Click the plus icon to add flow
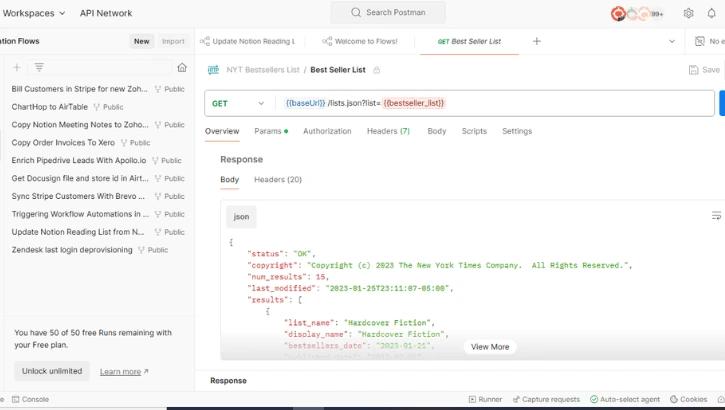This screenshot has width=725, height=410. click(17, 67)
